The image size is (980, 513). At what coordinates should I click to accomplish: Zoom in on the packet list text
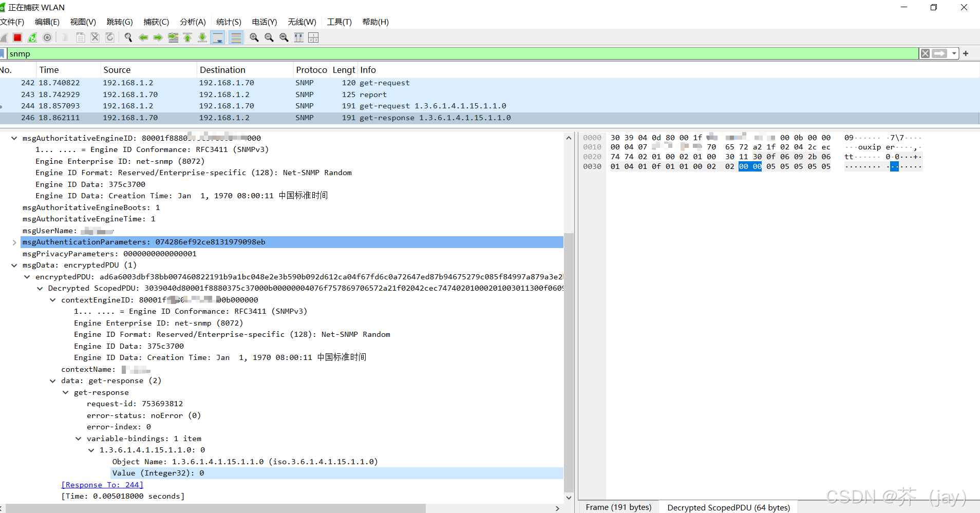(254, 37)
